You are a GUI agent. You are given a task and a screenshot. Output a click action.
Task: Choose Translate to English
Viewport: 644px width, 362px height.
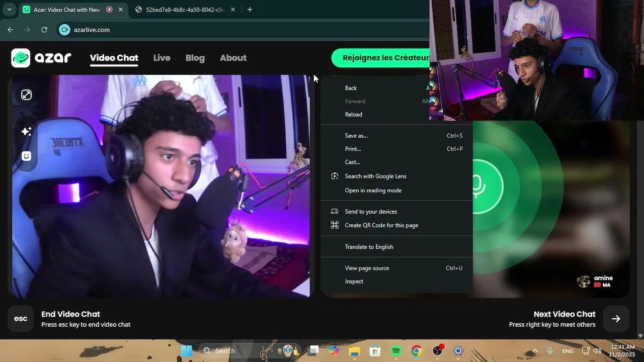coord(396,247)
